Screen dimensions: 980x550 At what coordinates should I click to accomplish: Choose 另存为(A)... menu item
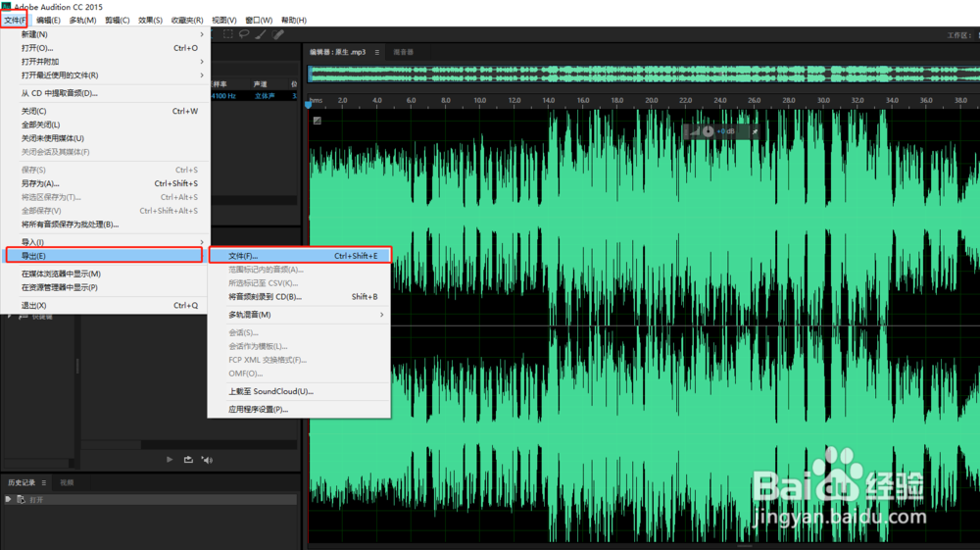pyautogui.click(x=105, y=183)
